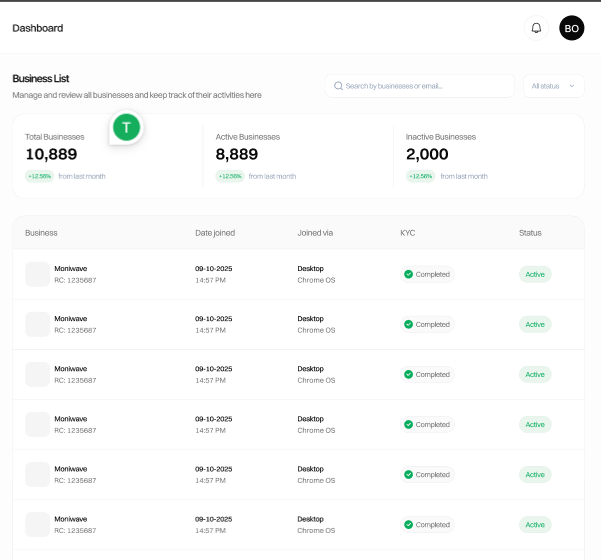601x560 pixels.
Task: Sort by the Date joined column header
Action: pos(215,233)
